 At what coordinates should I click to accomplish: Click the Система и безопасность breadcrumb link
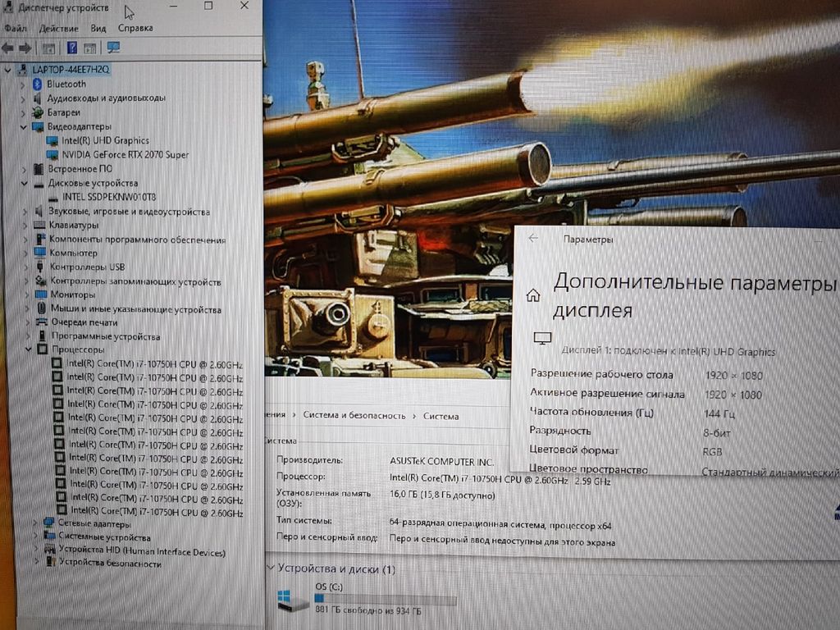[354, 416]
